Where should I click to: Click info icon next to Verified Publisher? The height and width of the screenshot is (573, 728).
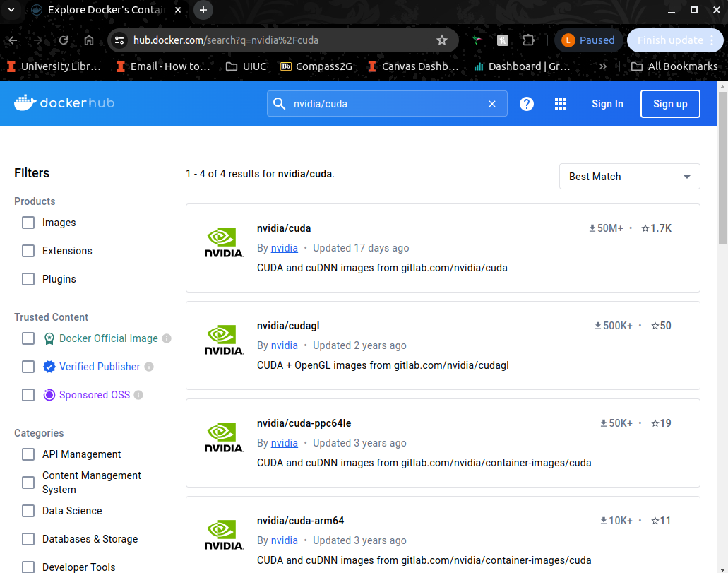149,367
